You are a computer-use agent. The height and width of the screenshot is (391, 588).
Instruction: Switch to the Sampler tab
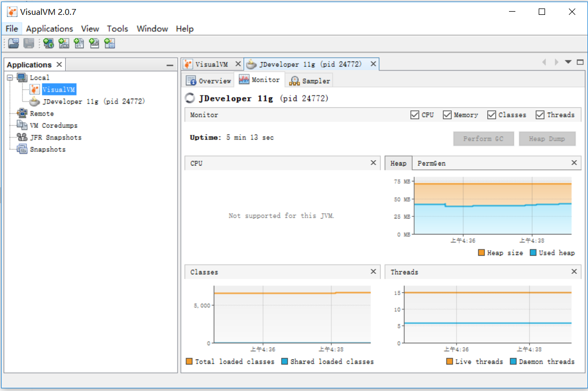click(x=309, y=81)
